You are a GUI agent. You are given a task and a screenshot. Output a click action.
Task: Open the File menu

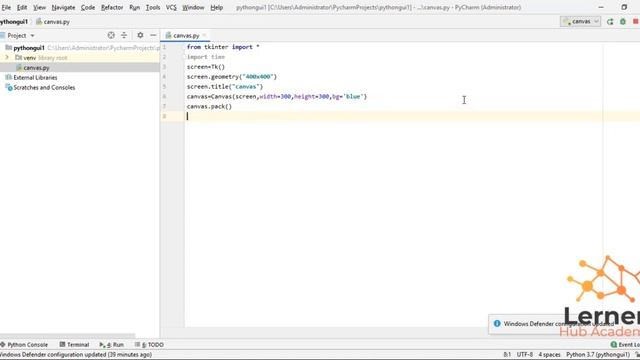(6, 7)
